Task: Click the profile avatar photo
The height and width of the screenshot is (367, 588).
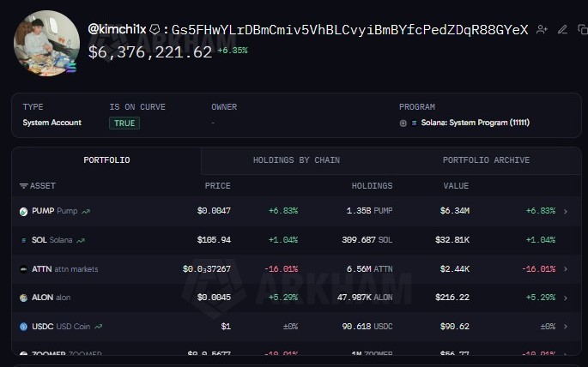Action: tap(46, 43)
